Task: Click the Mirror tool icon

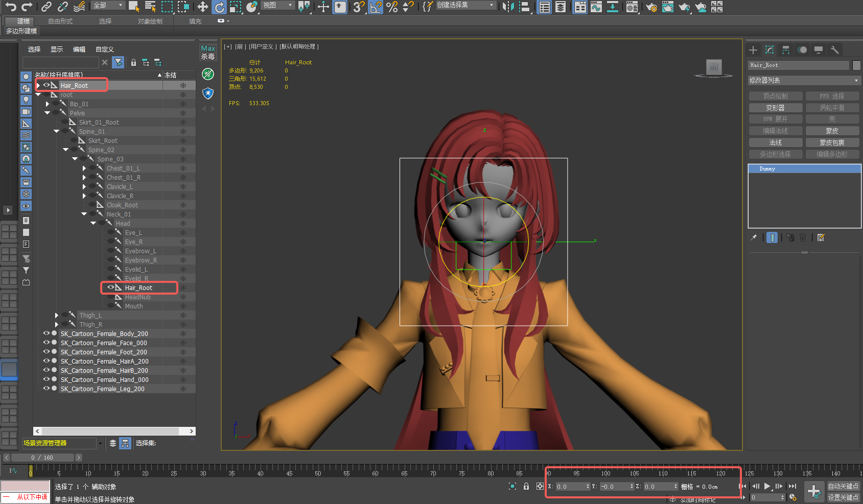Action: coord(508,6)
